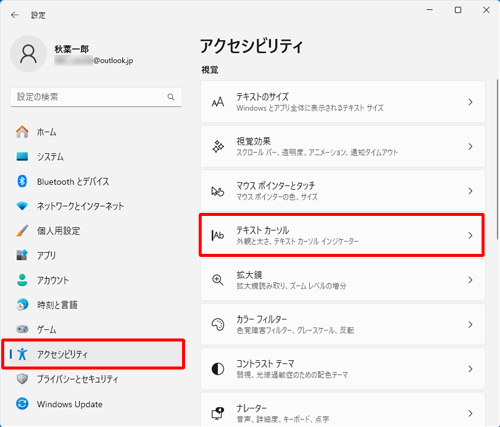Click the user profile avatar

[28, 54]
